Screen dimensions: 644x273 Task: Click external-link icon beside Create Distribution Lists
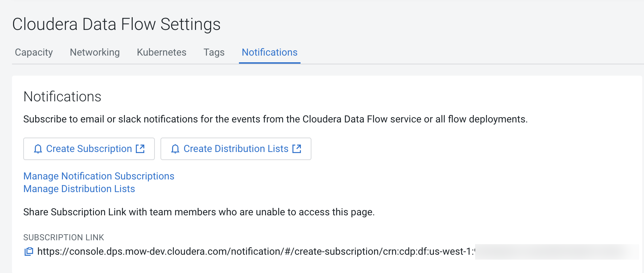[297, 149]
